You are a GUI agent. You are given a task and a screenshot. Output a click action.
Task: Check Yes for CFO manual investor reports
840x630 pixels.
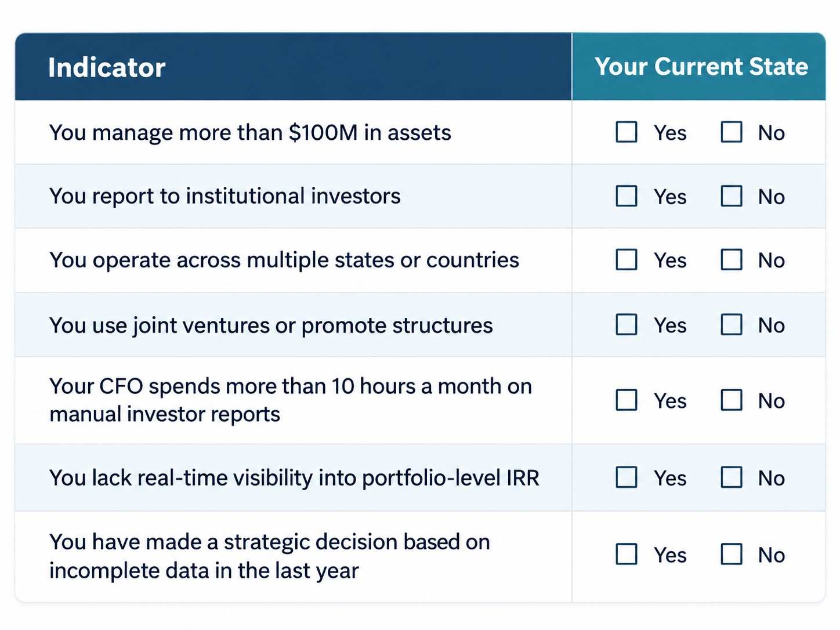point(626,400)
